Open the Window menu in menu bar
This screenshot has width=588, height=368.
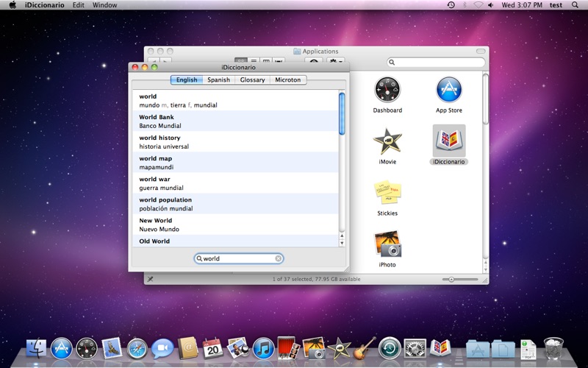pyautogui.click(x=104, y=5)
